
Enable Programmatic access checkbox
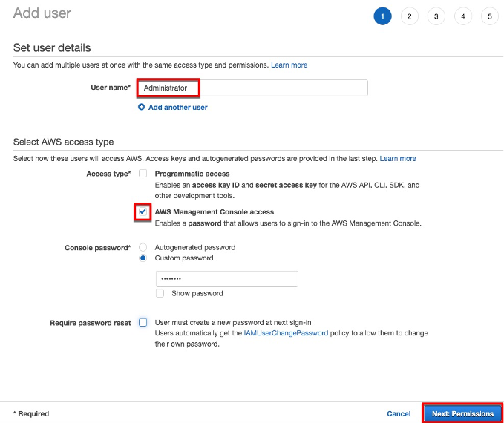tap(143, 173)
